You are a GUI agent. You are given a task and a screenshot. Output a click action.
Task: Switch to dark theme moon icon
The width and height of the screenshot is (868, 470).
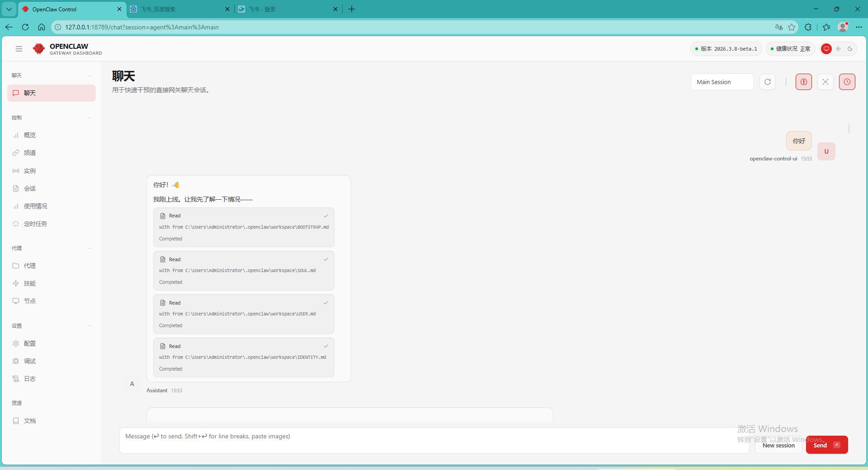click(850, 49)
